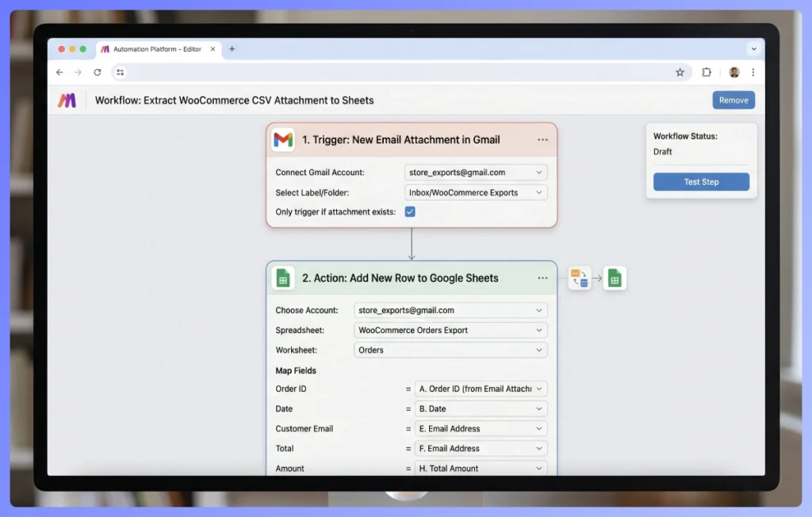Open the trigger step's ellipsis options menu
The width and height of the screenshot is (812, 517).
[x=543, y=140]
